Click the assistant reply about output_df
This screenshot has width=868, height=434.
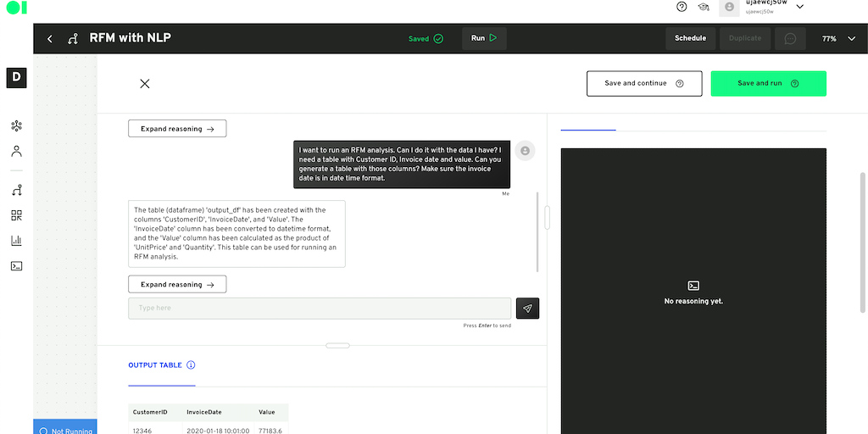pos(237,234)
